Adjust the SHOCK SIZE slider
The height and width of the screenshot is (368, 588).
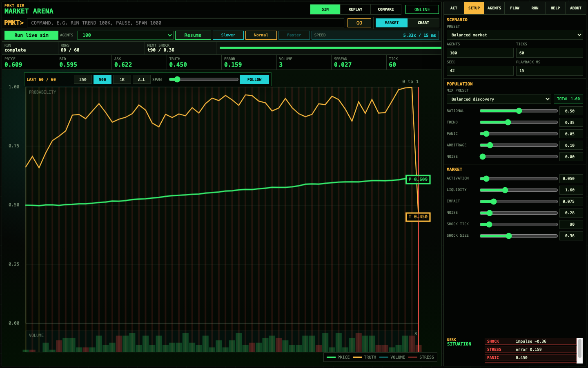coord(519,236)
